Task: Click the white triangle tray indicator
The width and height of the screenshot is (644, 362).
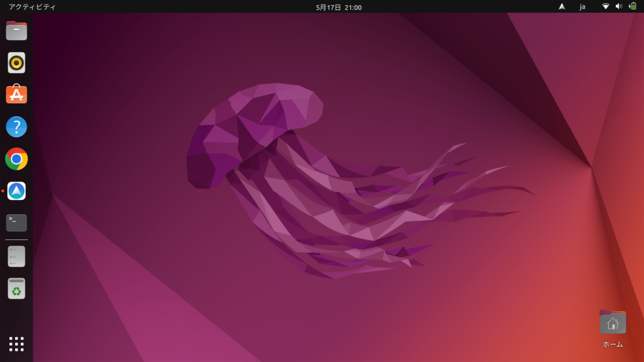Action: click(562, 7)
